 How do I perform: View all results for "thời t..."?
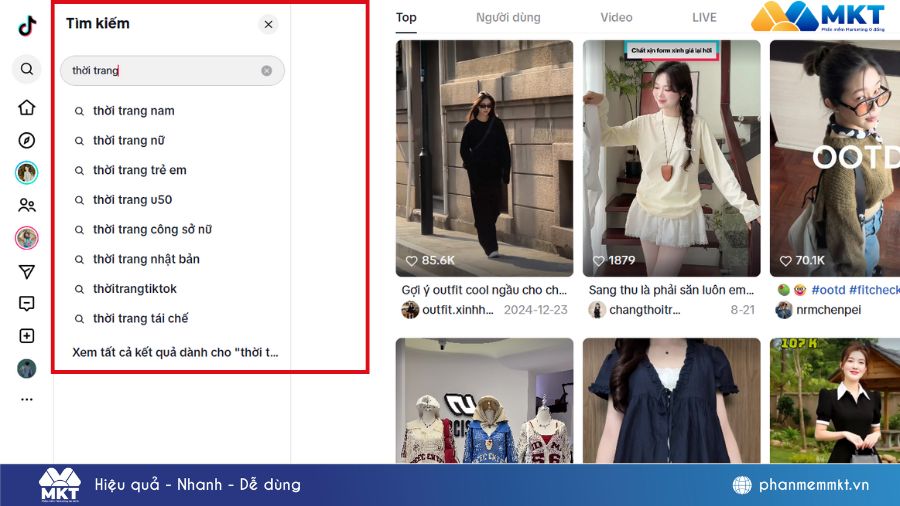click(x=175, y=353)
